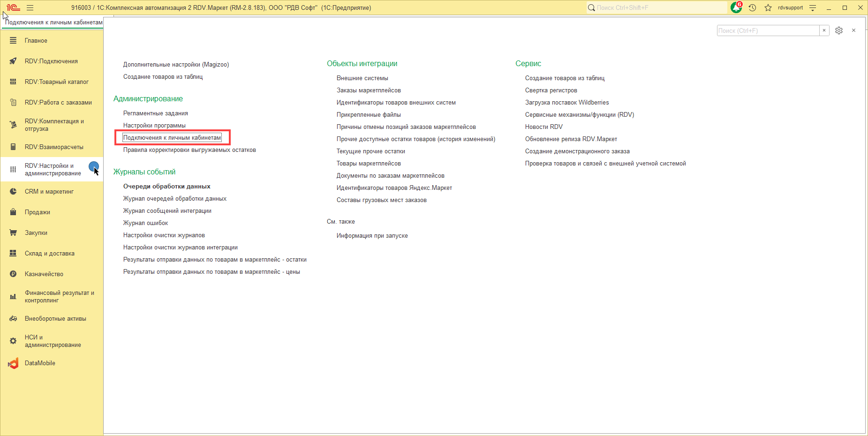Open Идентификаторы товаров Яндекс.Маркет
This screenshot has width=868, height=436.
pyautogui.click(x=394, y=188)
